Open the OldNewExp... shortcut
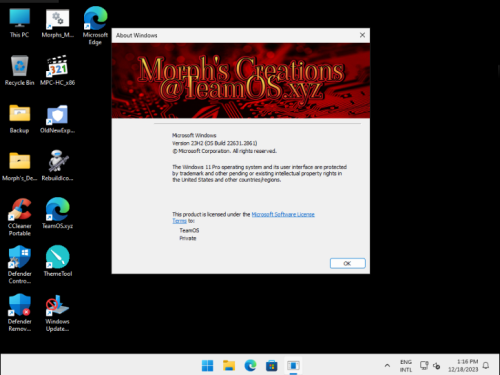 [x=57, y=118]
